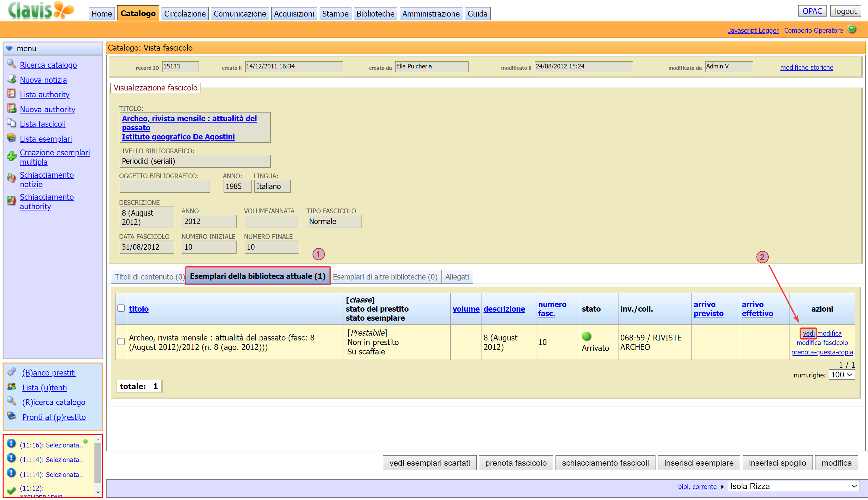Screen dimensions: 868x500
Task: Collapse the menu panel arrow
Action: coord(9,48)
